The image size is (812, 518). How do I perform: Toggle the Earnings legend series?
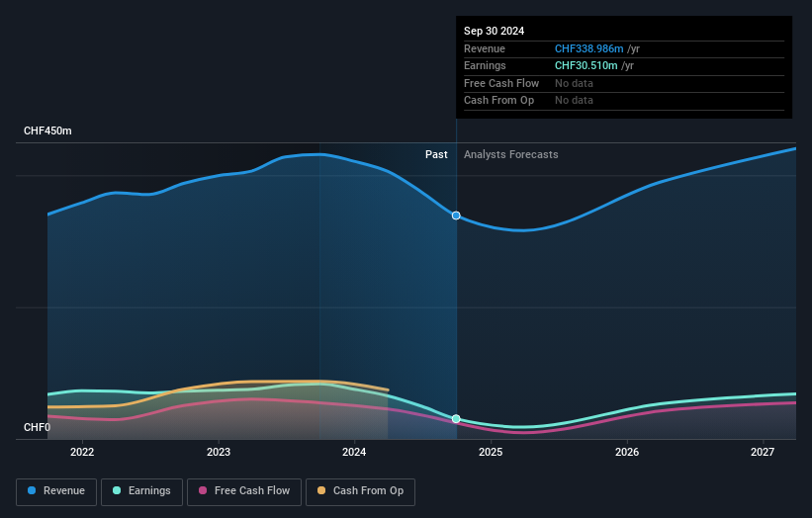[141, 491]
